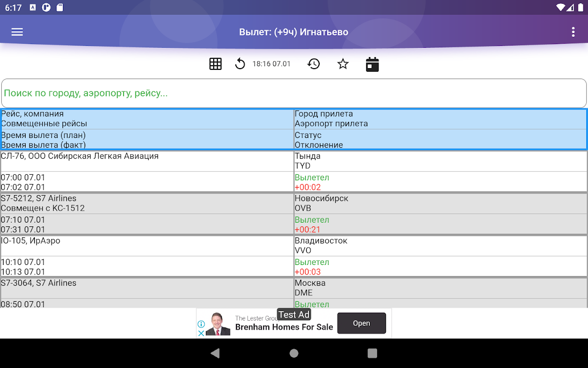This screenshot has height=368, width=588.
Task: Select header cell Статус Отклонение
Action: click(441, 140)
